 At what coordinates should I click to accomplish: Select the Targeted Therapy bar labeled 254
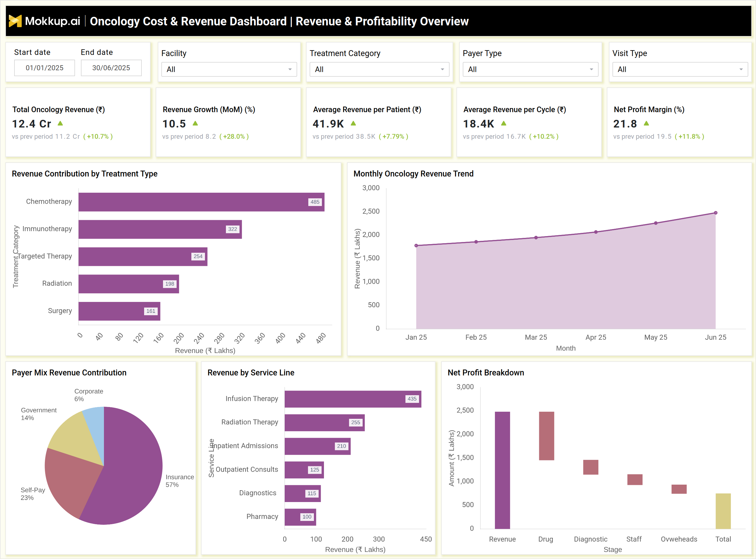click(143, 256)
